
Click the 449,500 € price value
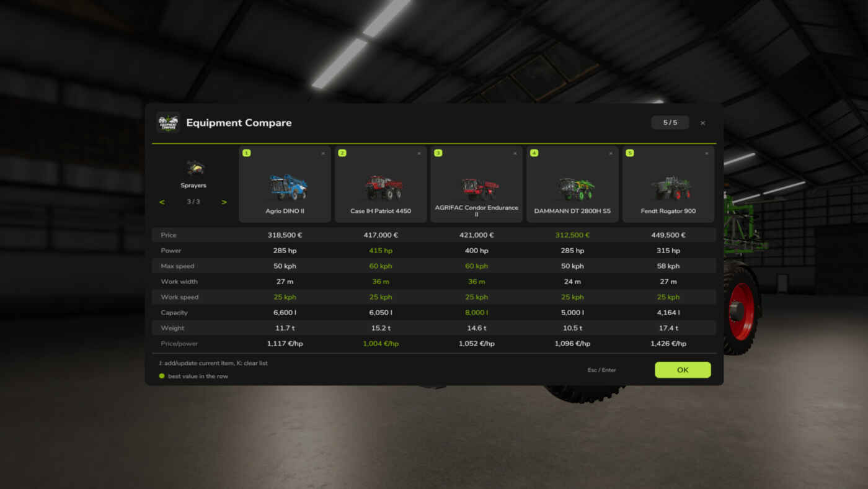[x=668, y=235]
